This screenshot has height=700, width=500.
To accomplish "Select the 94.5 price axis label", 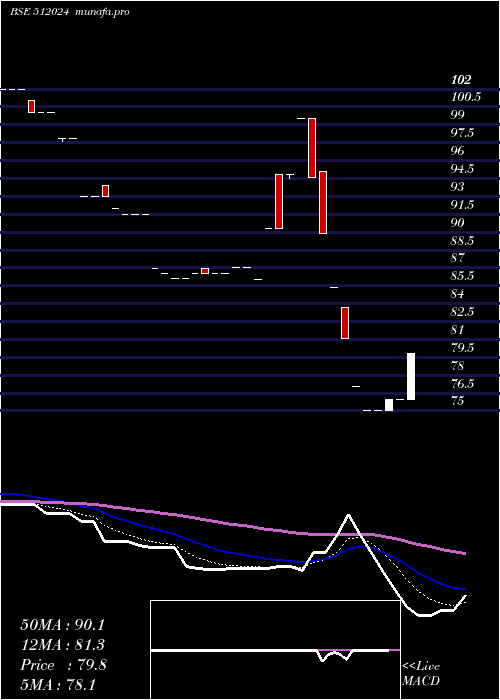I will pos(462,168).
